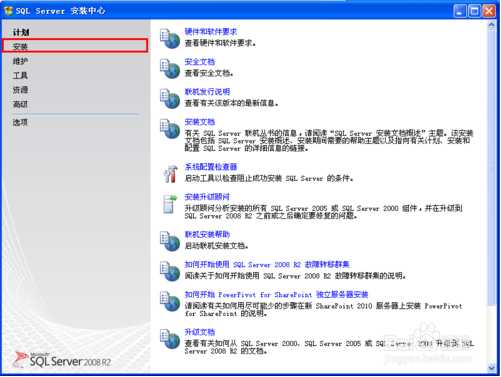Click the document globe icon for 安全文档
Screen dimensions: 501x377
click(x=170, y=68)
